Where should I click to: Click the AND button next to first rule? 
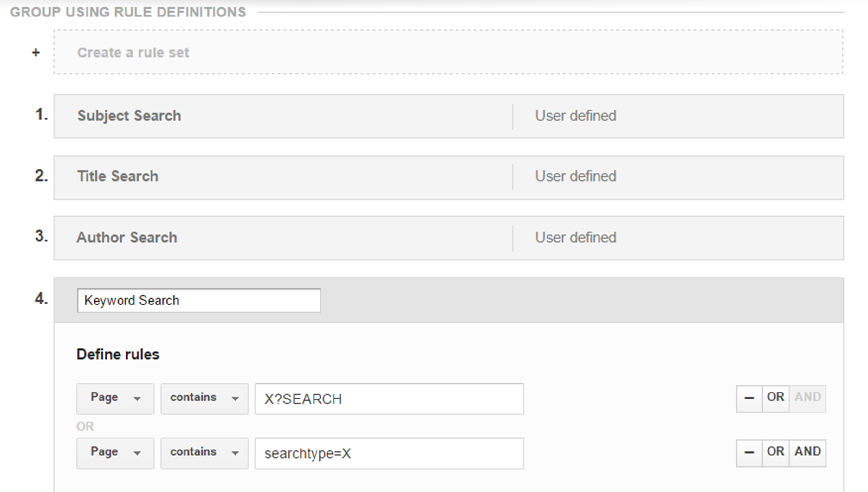(x=809, y=397)
